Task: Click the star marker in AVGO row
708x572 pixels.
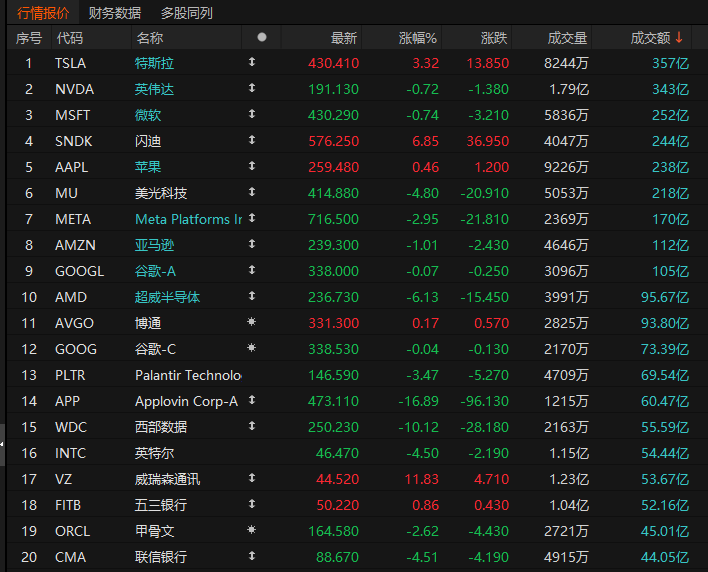Action: tap(252, 322)
